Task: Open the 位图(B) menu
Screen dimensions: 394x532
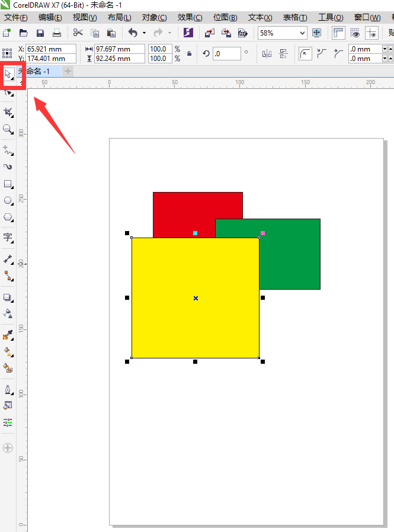Action: [x=225, y=18]
